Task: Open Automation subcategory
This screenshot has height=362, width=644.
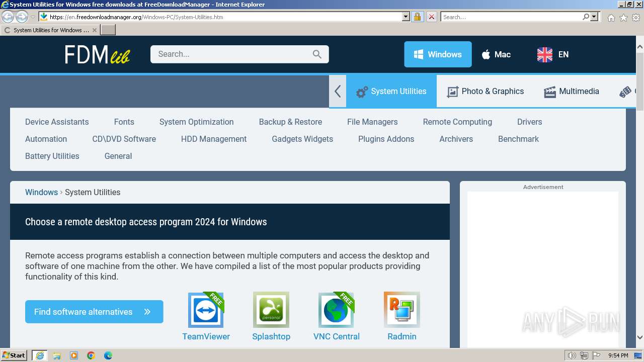Action: [x=46, y=139]
